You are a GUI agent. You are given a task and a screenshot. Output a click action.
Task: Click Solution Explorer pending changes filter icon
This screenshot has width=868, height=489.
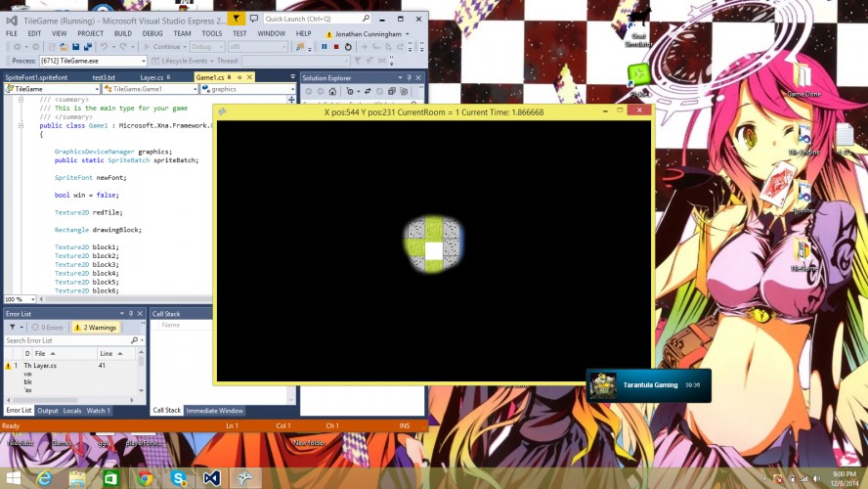349,91
